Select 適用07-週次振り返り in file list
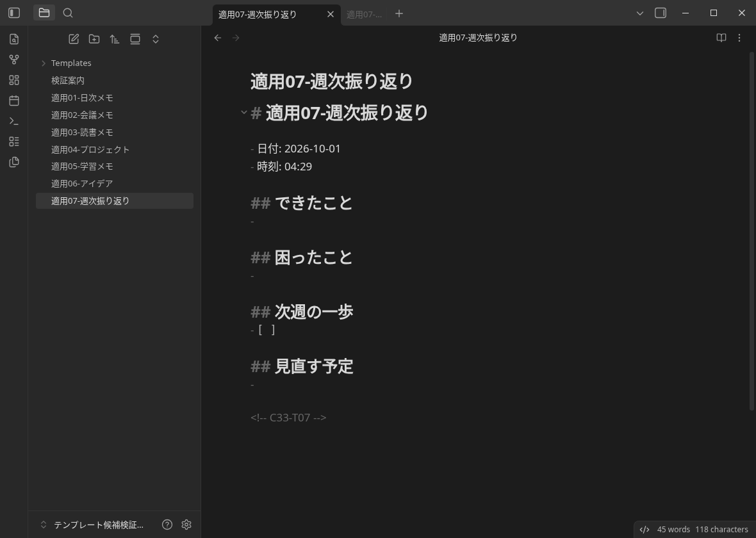The width and height of the screenshot is (756, 538). 115,201
